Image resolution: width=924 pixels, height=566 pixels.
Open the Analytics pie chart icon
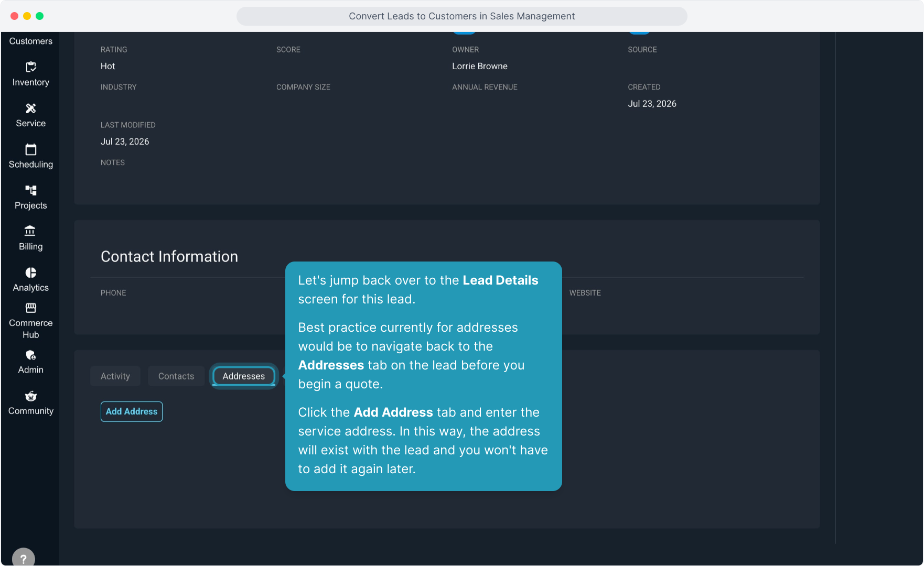pos(31,273)
